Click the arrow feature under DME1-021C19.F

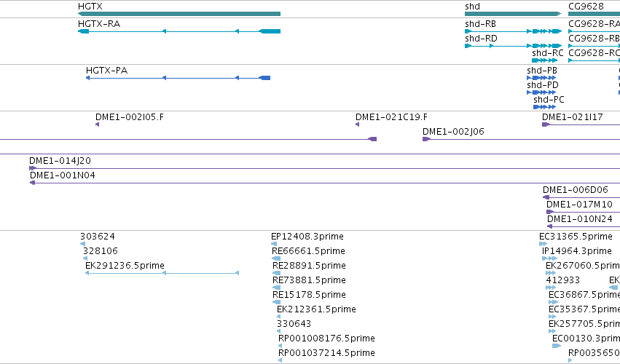pos(358,124)
